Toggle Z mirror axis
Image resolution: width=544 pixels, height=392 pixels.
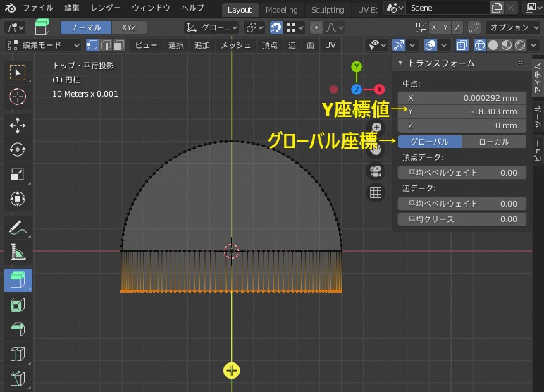457,27
